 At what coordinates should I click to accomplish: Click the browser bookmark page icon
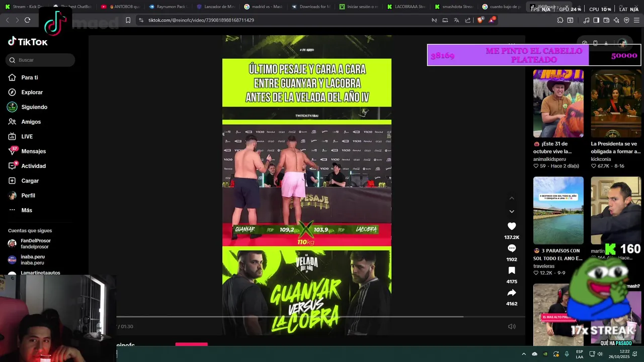(x=128, y=20)
